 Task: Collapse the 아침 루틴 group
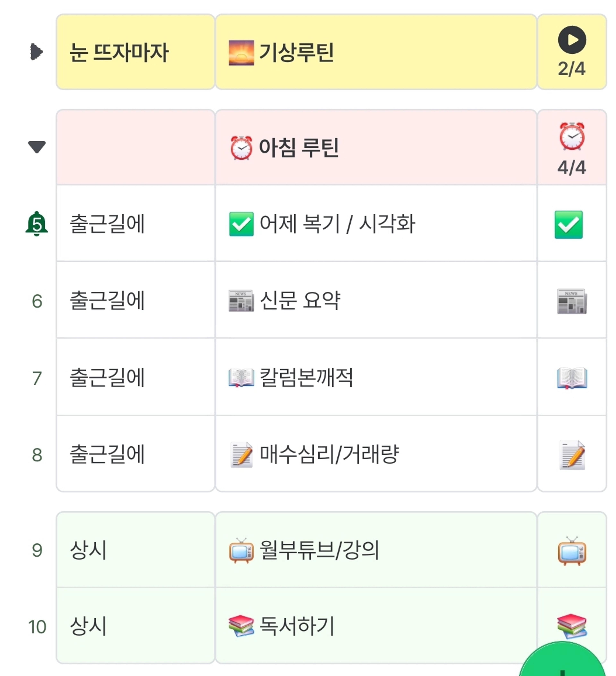pos(37,147)
